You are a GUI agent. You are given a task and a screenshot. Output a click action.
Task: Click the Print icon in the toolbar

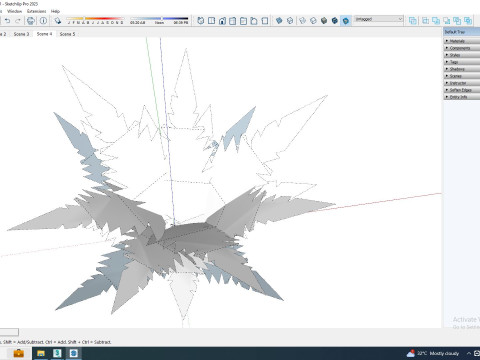[31, 21]
